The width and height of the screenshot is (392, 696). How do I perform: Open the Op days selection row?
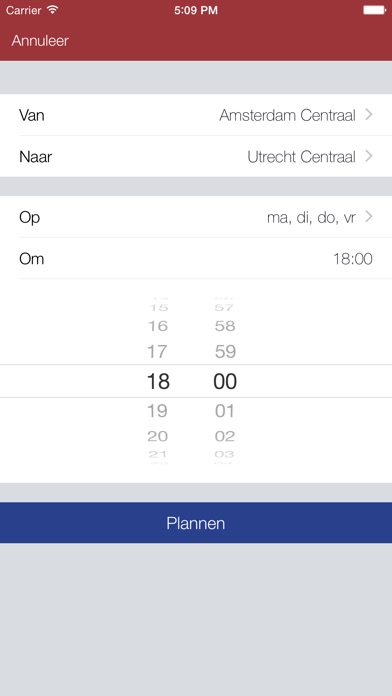pyautogui.click(x=196, y=217)
